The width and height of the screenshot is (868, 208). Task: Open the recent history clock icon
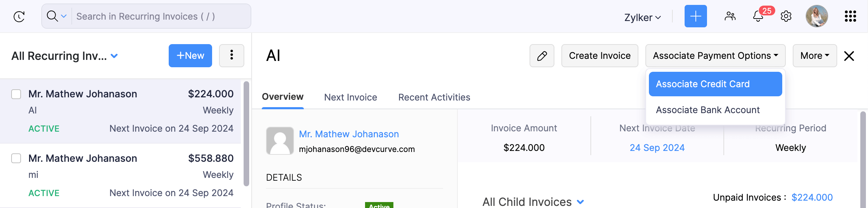pyautogui.click(x=19, y=16)
